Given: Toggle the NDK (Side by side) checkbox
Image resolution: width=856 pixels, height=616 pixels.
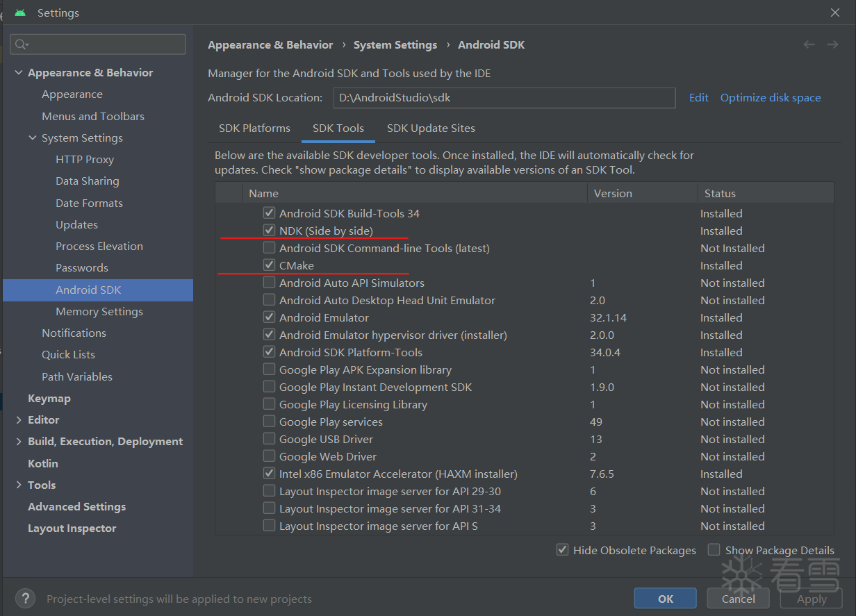Looking at the screenshot, I should 269,231.
